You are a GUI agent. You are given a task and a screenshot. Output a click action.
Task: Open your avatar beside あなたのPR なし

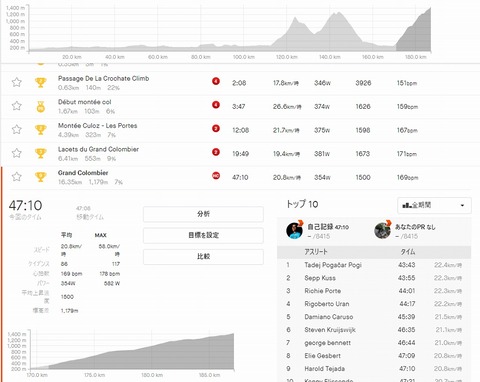[x=382, y=231]
